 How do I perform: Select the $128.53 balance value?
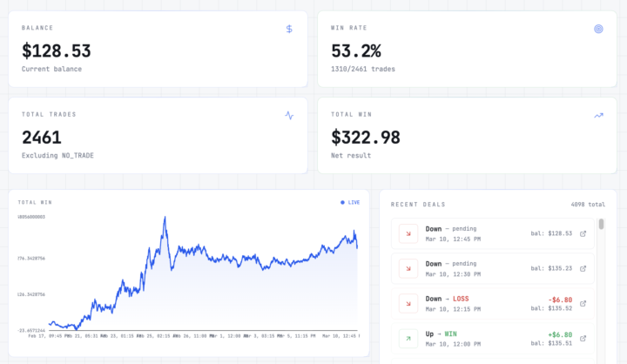[x=56, y=51]
